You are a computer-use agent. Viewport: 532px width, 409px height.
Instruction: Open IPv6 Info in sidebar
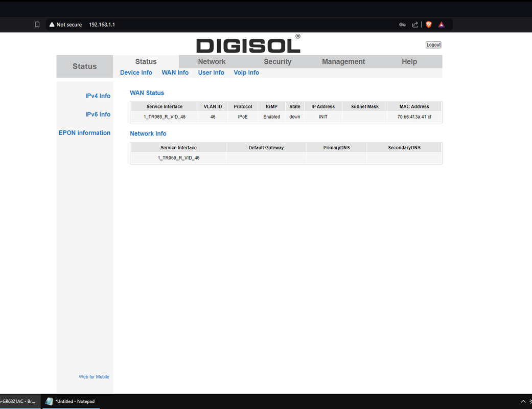[98, 115]
